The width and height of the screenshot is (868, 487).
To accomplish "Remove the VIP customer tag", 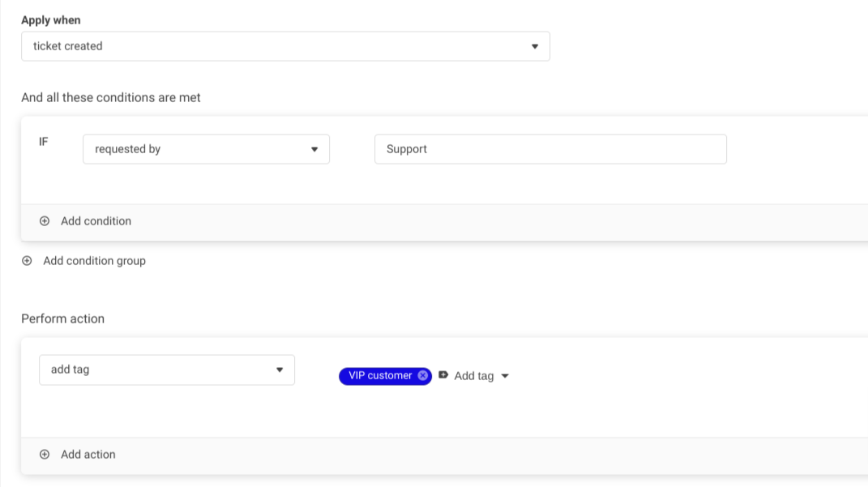I will 422,376.
